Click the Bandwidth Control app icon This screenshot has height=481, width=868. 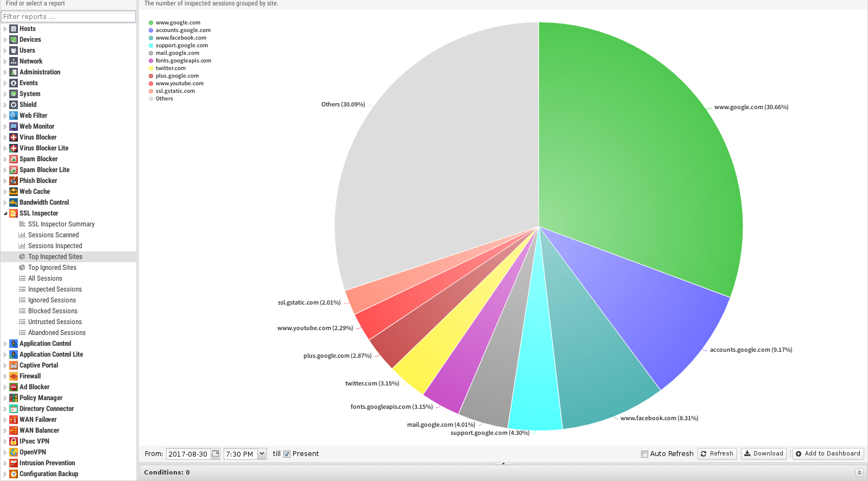point(14,202)
